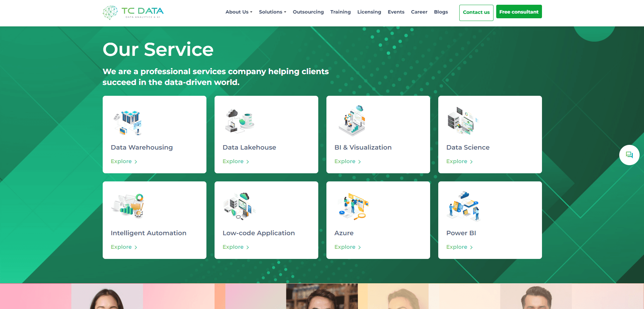Explore the Data Warehousing service
Viewport: 644px width, 309px height.
[x=124, y=161]
